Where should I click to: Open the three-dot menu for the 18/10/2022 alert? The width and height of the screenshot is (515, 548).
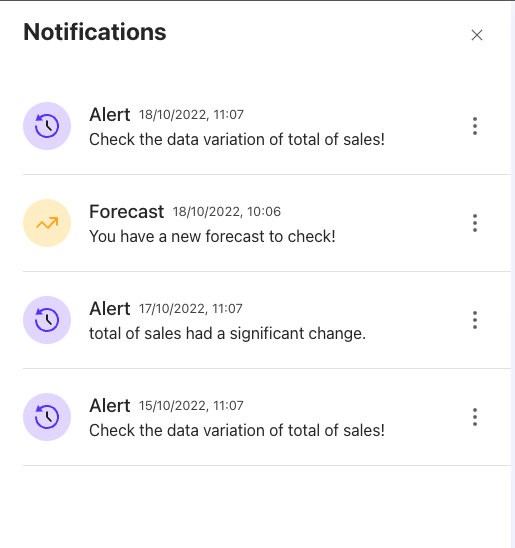(x=475, y=126)
